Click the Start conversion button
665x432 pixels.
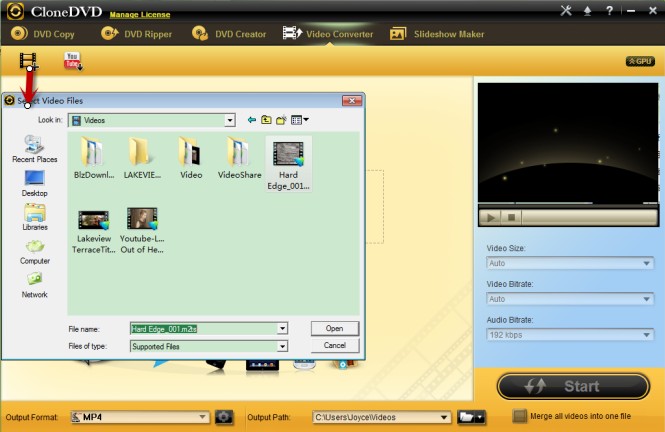click(x=573, y=386)
